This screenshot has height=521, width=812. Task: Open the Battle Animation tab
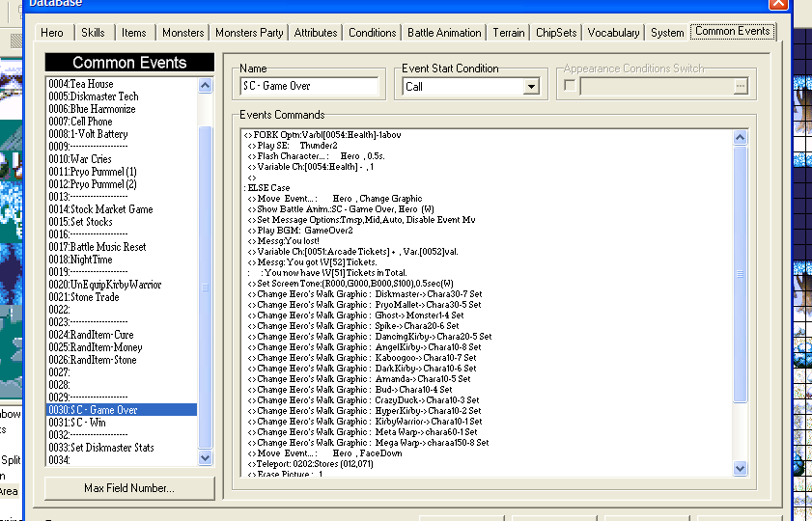coord(444,33)
